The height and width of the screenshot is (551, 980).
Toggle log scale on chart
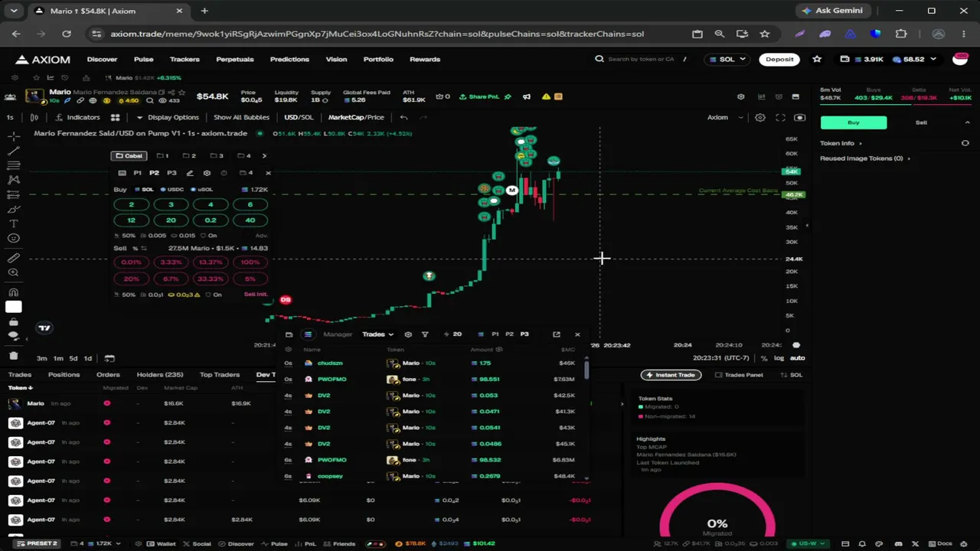click(779, 358)
